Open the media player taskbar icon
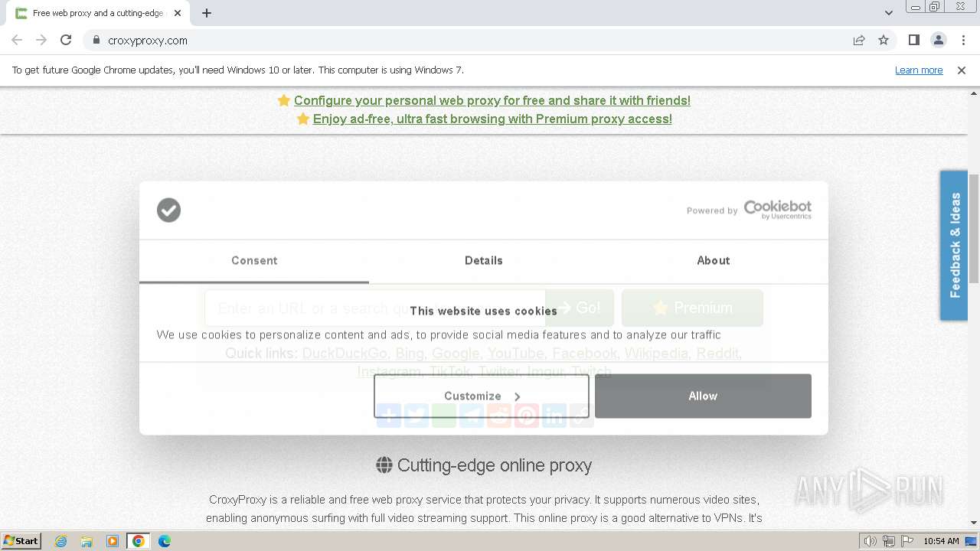980x551 pixels. click(113, 541)
